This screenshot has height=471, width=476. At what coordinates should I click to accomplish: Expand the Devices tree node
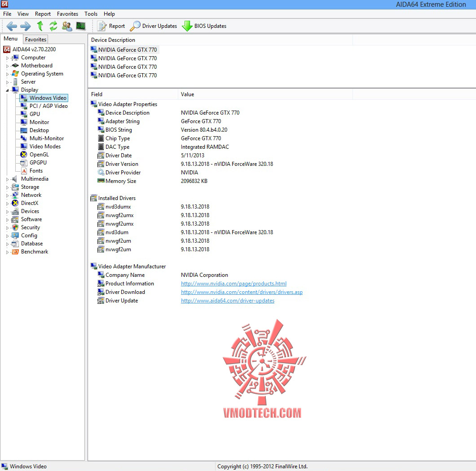7,212
